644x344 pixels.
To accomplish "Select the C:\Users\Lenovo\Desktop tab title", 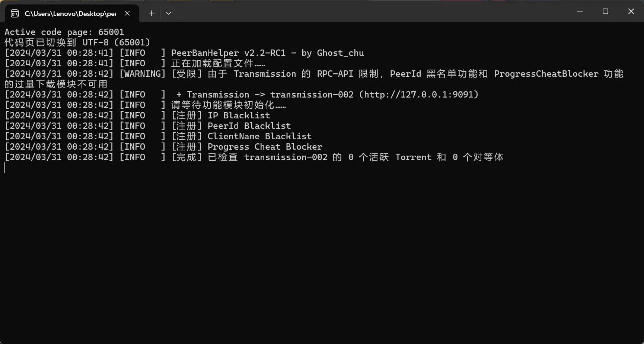I will (70, 14).
